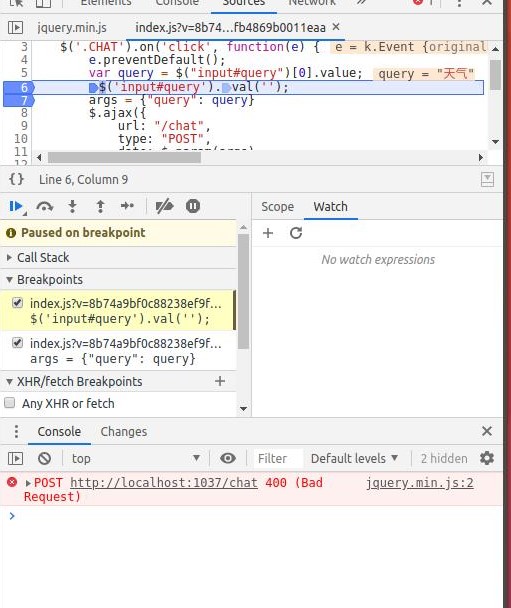Toggle breakpoint checkbox for args = {"query": query}
This screenshot has height=608, width=511.
click(17, 343)
